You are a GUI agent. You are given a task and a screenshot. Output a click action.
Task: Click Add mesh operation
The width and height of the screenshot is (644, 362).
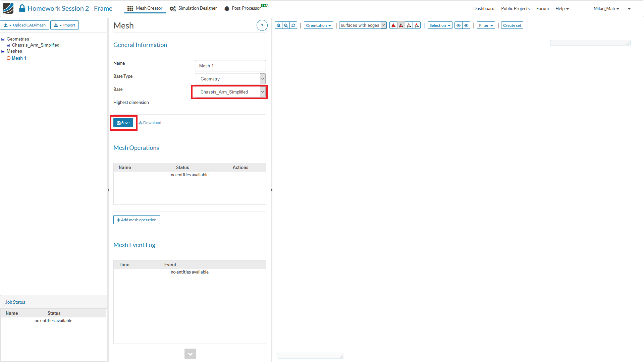point(137,220)
